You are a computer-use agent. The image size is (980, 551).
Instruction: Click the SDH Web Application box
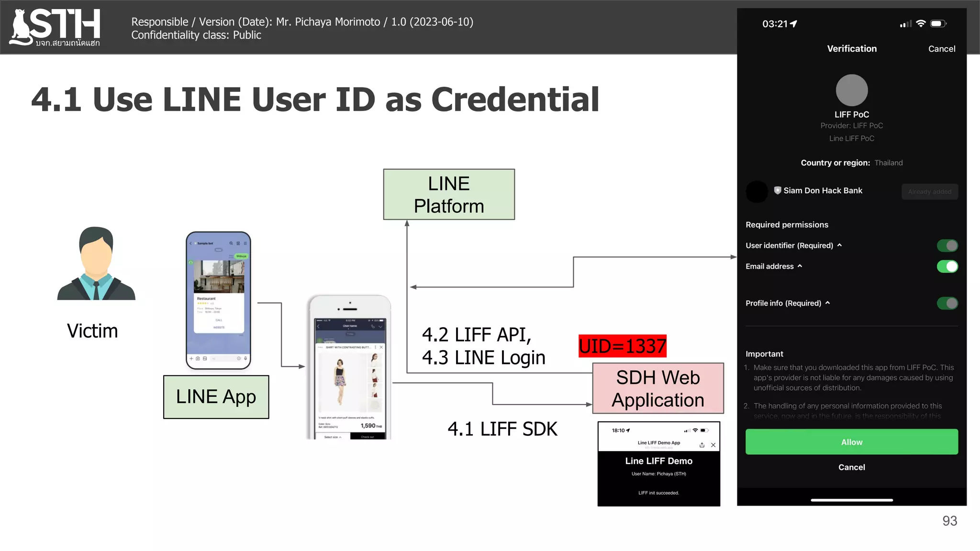[x=658, y=388]
